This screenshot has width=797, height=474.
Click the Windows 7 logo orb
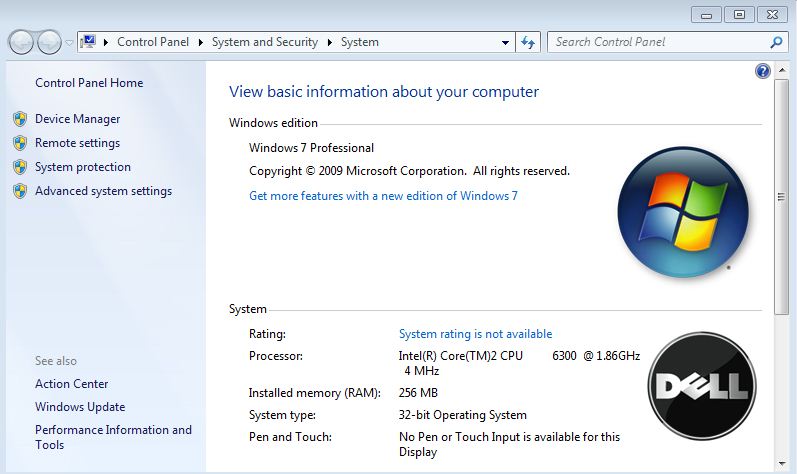(683, 212)
